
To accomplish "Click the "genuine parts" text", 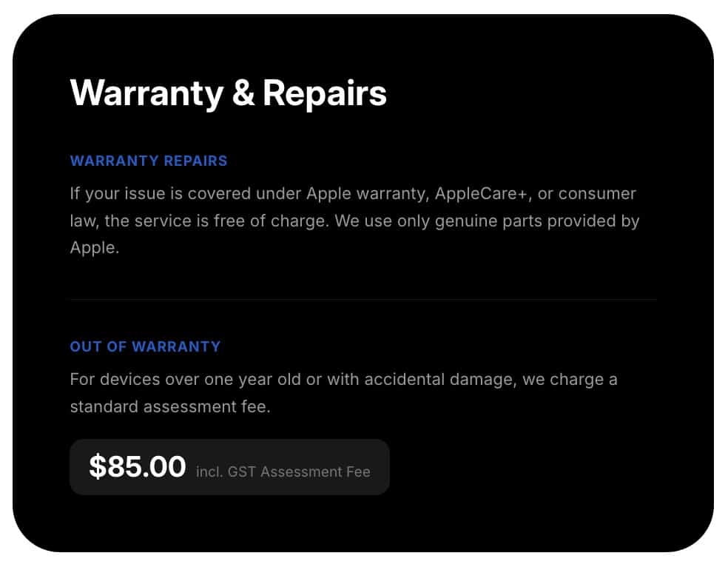I will [468, 221].
